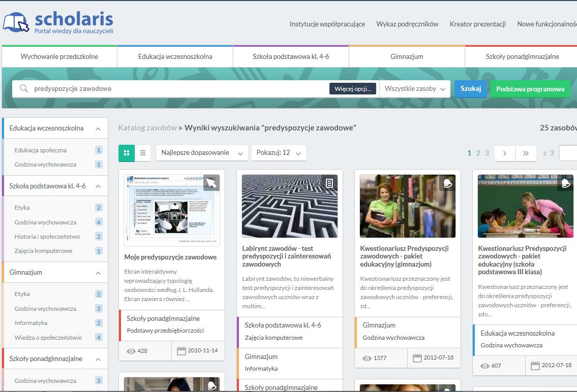Open the Pokazuj: 12 dropdown
577x392 pixels.
coord(279,153)
